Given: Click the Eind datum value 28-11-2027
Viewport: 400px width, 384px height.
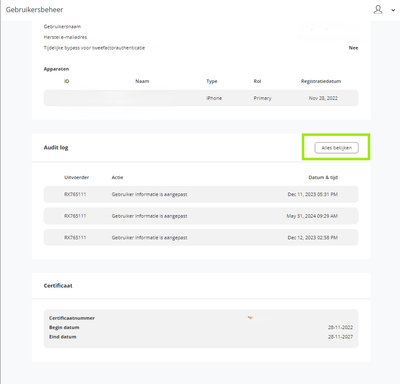Looking at the screenshot, I should pos(340,337).
